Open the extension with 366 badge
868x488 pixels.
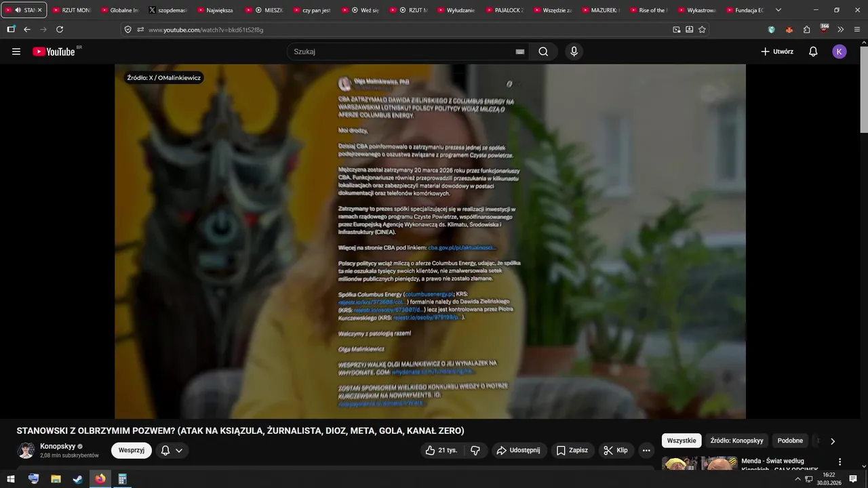823,29
